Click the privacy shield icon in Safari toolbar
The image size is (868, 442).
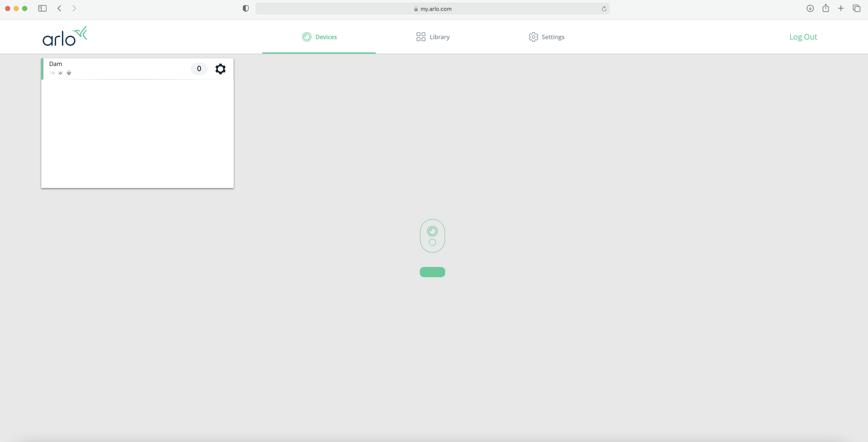tap(246, 9)
